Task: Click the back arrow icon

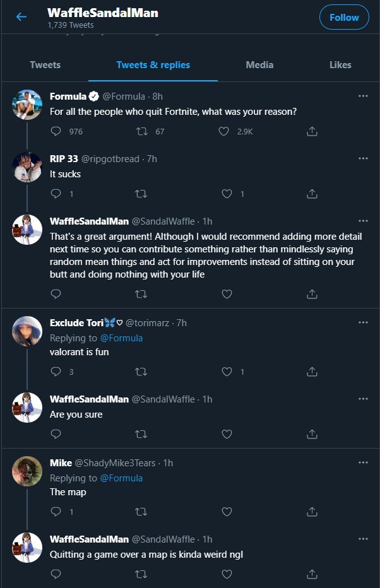Action: coord(21,17)
